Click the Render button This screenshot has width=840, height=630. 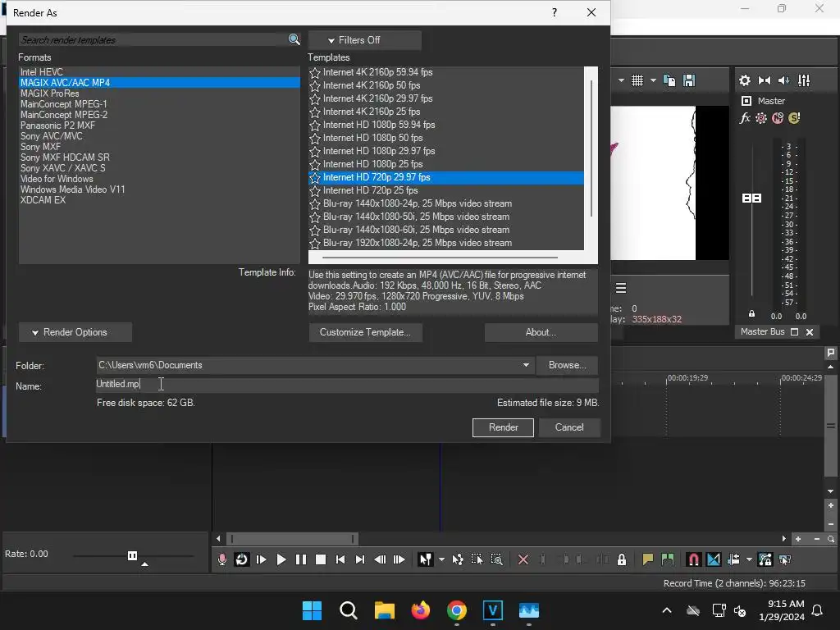click(503, 427)
